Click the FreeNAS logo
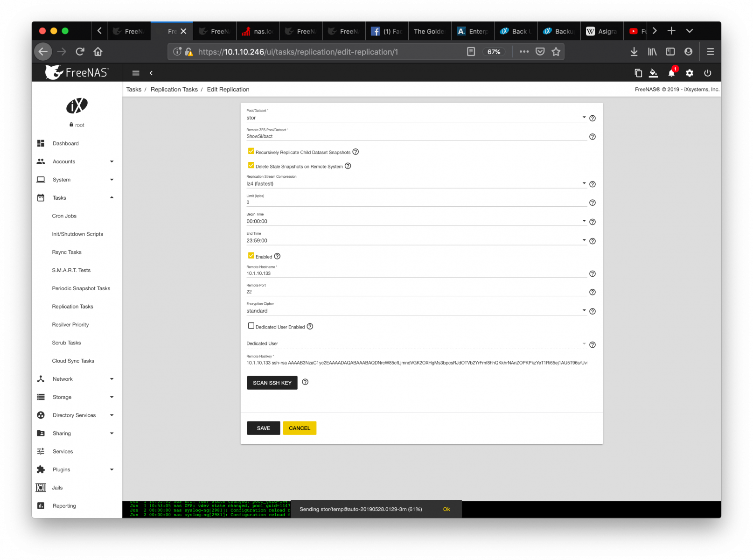 pyautogui.click(x=77, y=72)
